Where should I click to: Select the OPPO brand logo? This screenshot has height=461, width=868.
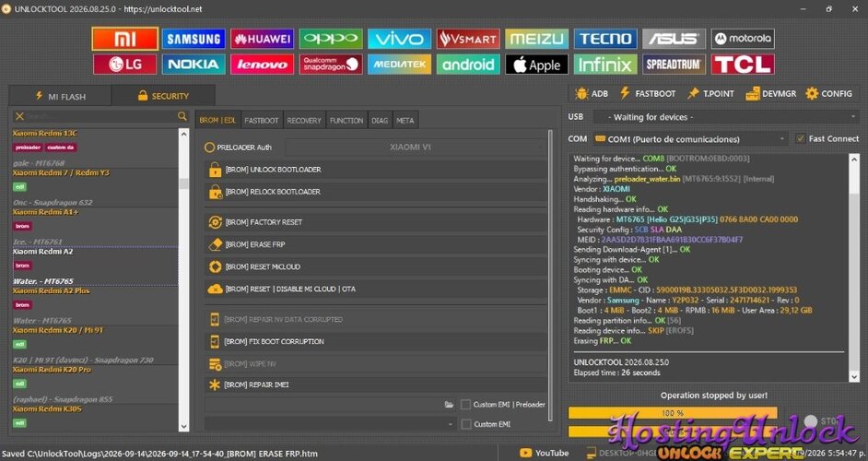(x=331, y=39)
